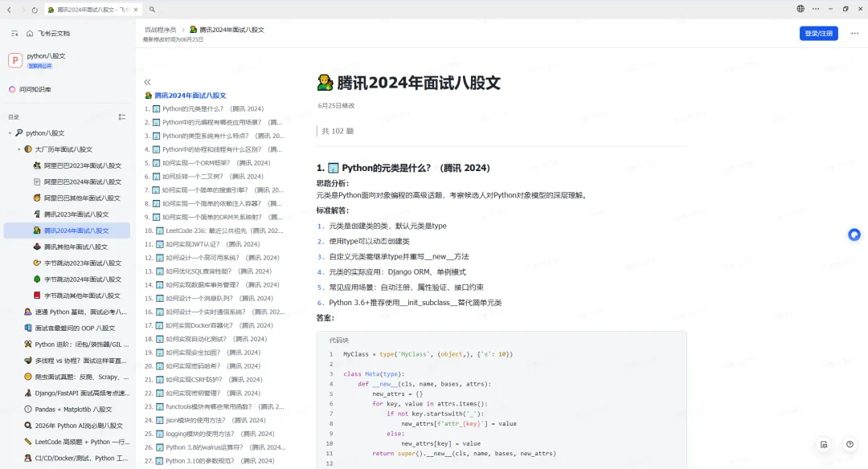Jump to outline heading 腾讯2024年面试八股文
Viewport: 868px width, 469px height.
pos(190,95)
